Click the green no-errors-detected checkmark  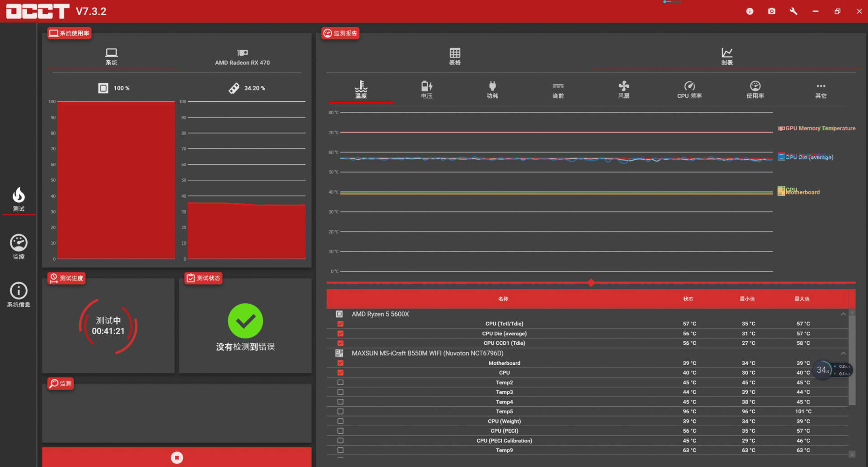pos(245,321)
